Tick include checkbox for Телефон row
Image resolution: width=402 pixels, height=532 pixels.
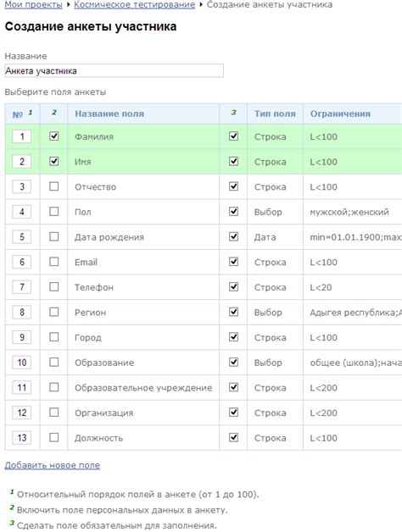[54, 286]
